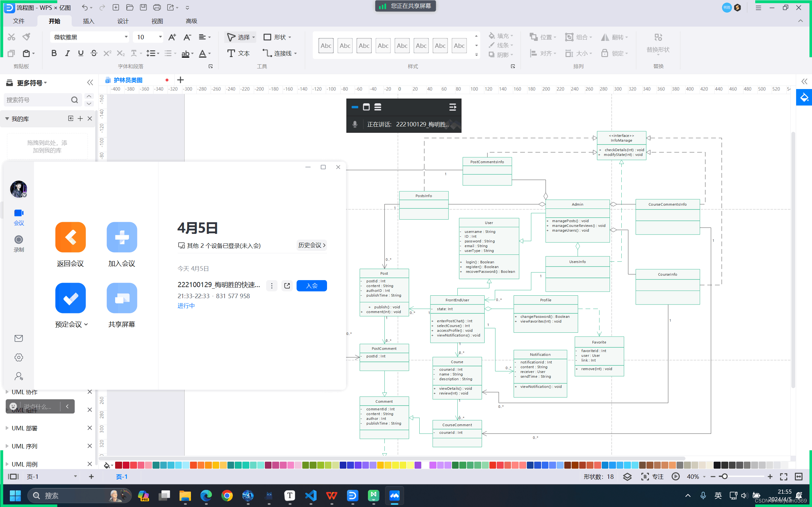Click the Text tool icon
Screen dimensions: 812x507
231,53
